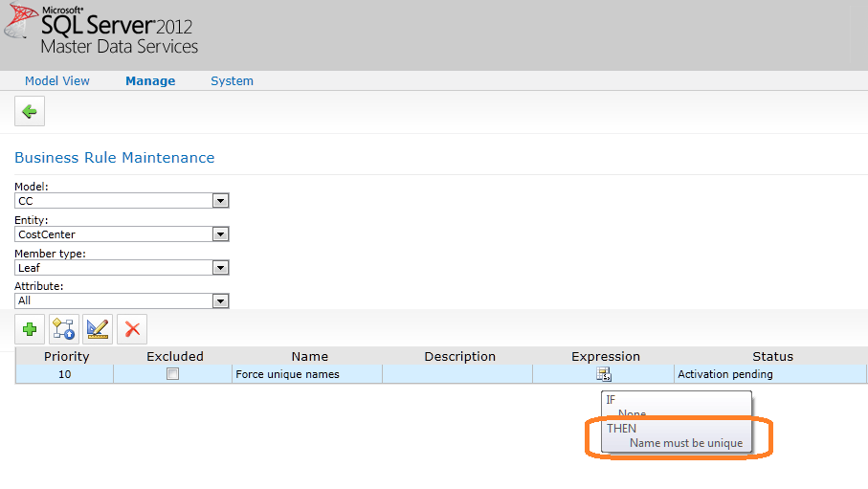Go to the Model View menu
Image resolution: width=868 pixels, height=489 pixels.
(57, 81)
